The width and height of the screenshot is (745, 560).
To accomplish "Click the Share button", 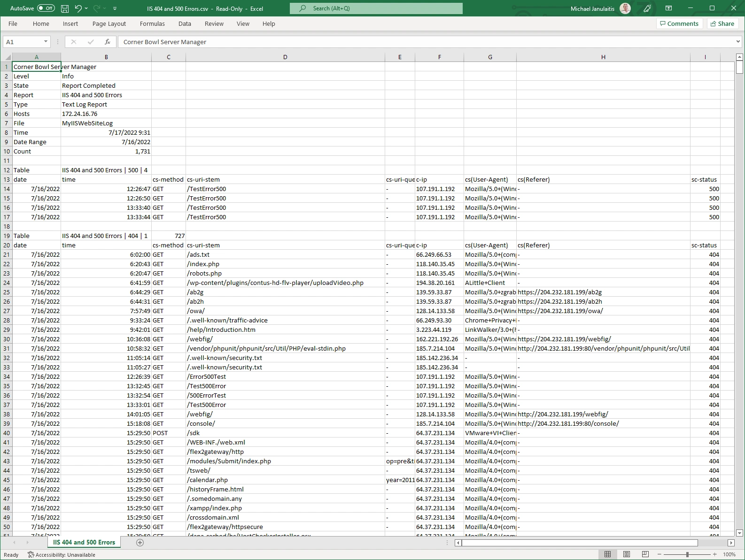I will coord(722,23).
